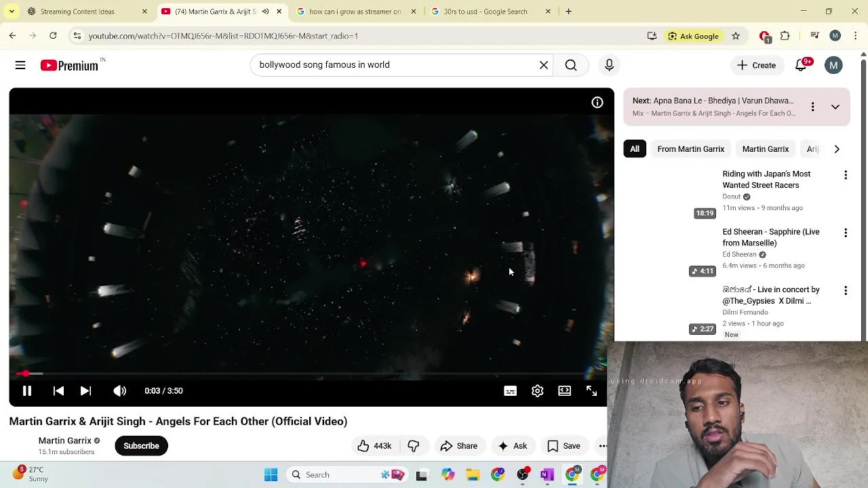This screenshot has height=488, width=868.
Task: Toggle subtitles/closed captions
Action: (511, 391)
